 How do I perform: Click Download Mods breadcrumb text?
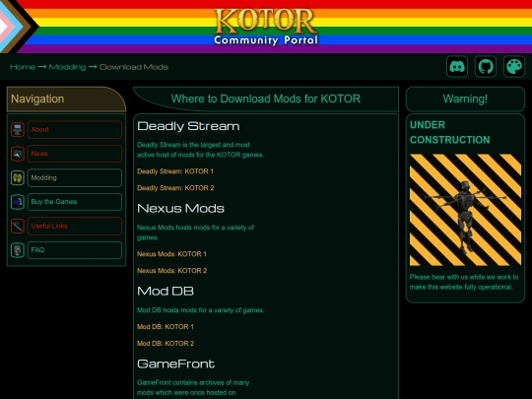coord(134,67)
